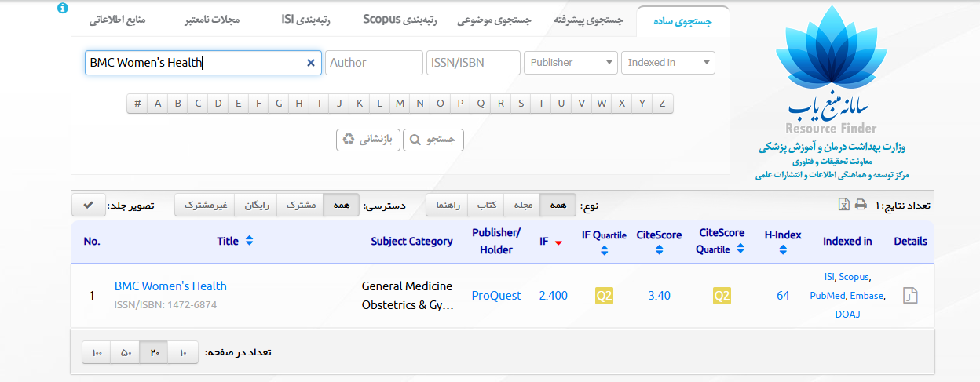
Task: Click the Excel export icon
Action: tap(843, 205)
